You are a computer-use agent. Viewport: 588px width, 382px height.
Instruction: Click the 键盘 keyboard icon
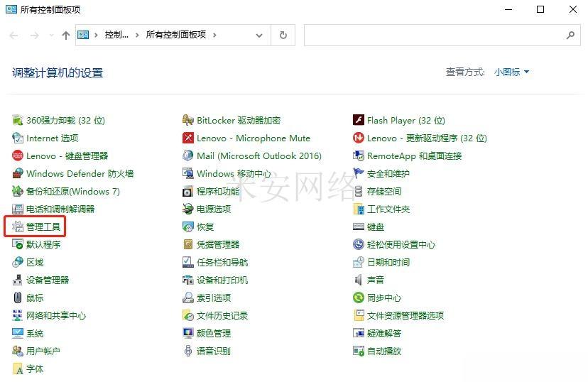click(359, 227)
